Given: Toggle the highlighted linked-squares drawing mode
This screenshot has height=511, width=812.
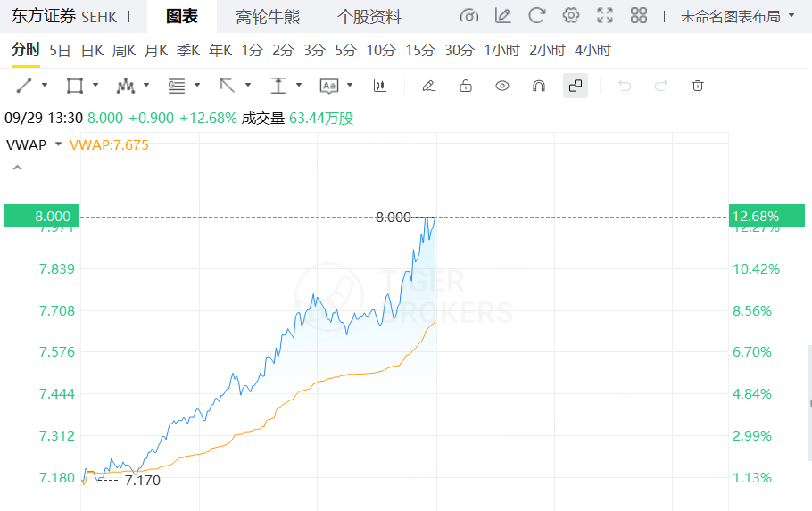Looking at the screenshot, I should click(x=576, y=86).
